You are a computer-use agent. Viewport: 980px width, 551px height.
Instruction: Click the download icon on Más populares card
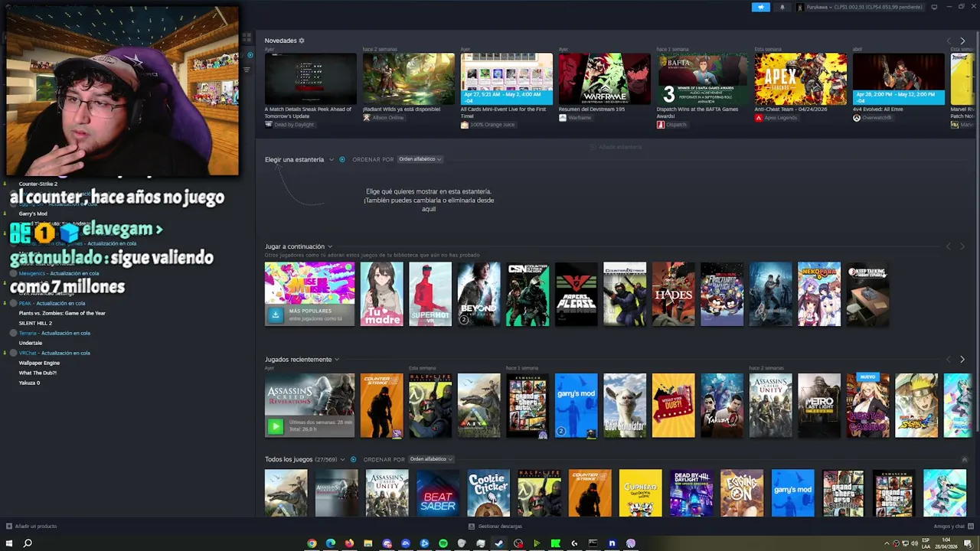coord(276,314)
